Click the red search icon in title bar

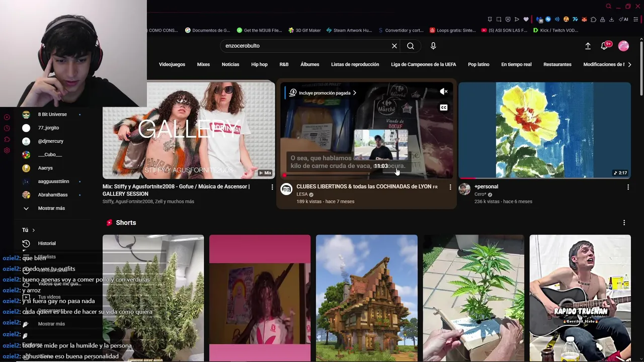608,6
